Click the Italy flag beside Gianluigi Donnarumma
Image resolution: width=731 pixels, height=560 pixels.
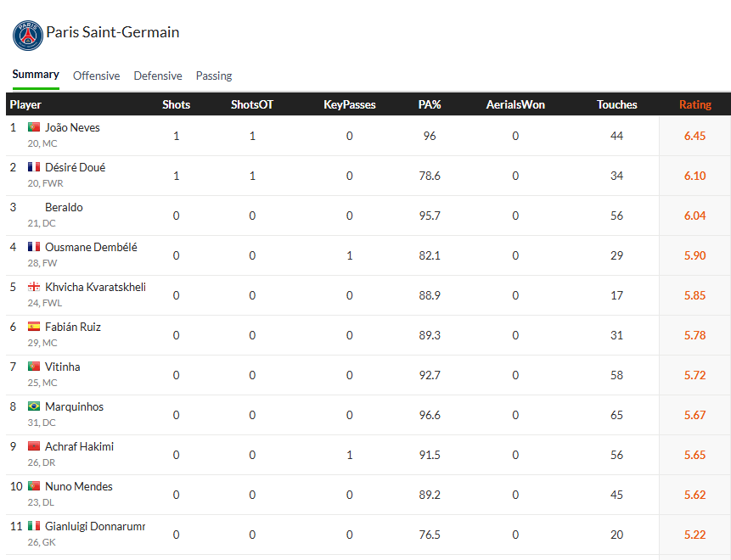(34, 526)
